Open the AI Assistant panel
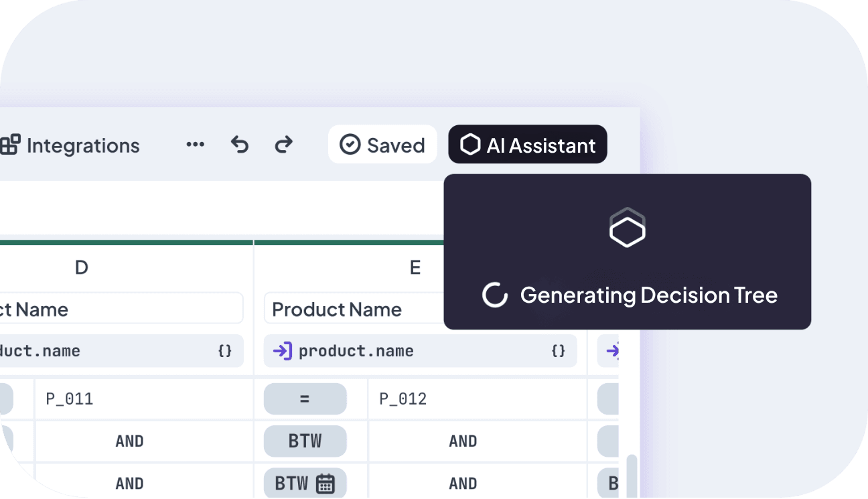868x499 pixels. (x=528, y=145)
